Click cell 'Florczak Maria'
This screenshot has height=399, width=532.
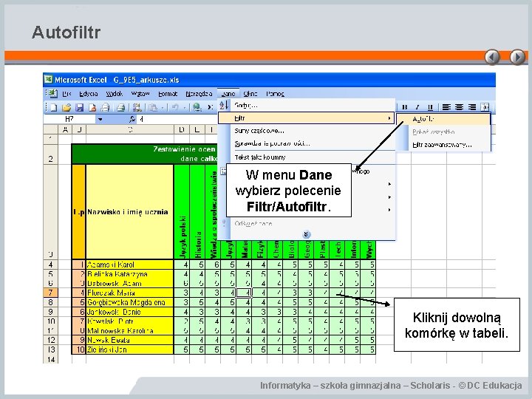click(130, 293)
